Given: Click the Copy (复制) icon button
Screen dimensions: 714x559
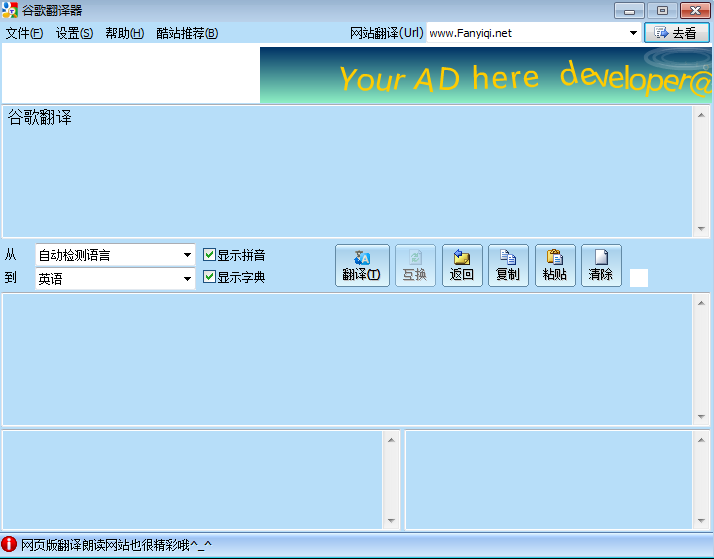Looking at the screenshot, I should [508, 265].
